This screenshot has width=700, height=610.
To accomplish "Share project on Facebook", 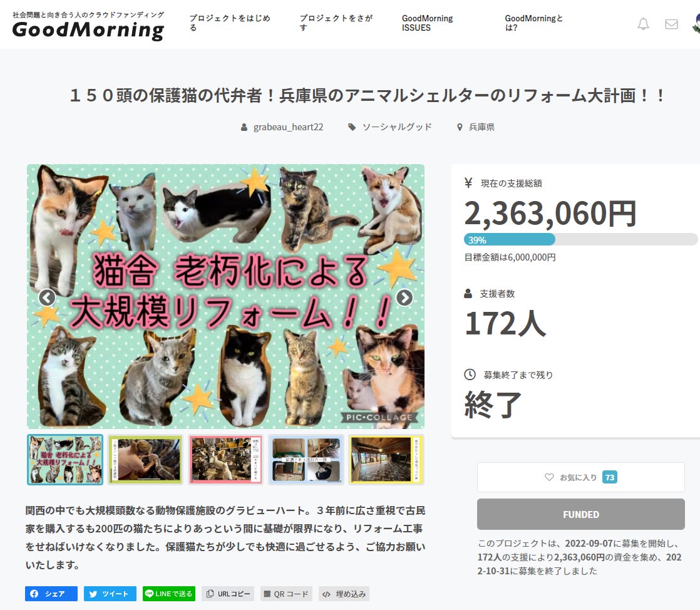I will [x=51, y=594].
